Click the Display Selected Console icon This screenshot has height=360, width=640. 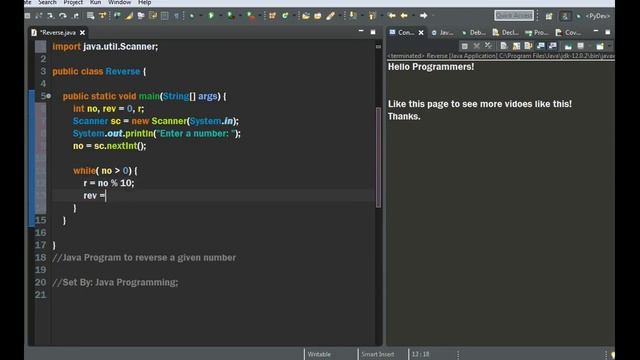[x=580, y=46]
